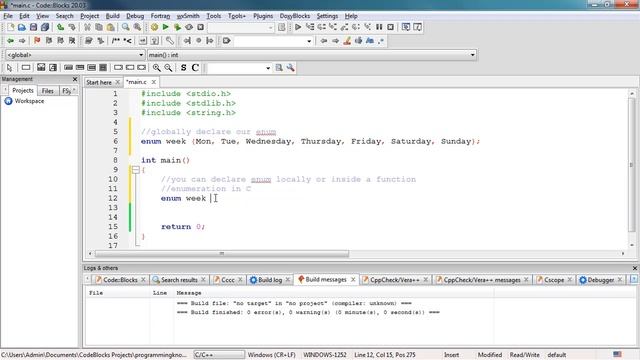This screenshot has height=360, width=640.
Task: Click the Windows (CR+LF) status entry
Action: (271, 355)
